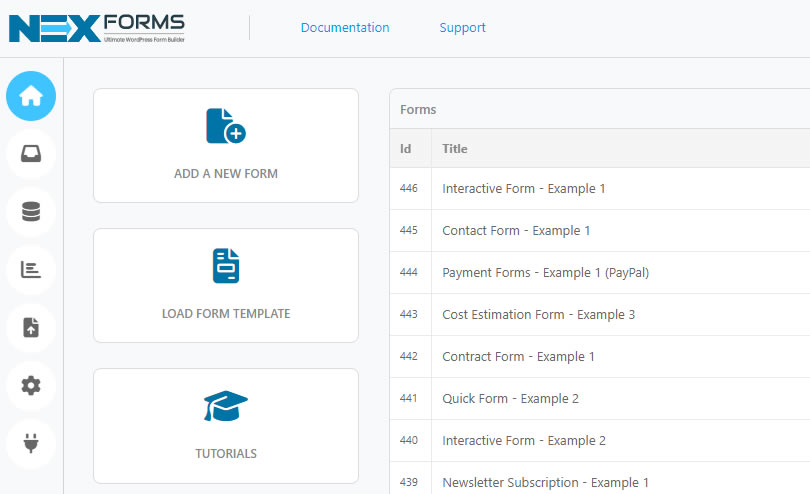This screenshot has height=494, width=810.
Task: Open Payment Forms - Example 1 (PayPal)
Action: click(546, 272)
